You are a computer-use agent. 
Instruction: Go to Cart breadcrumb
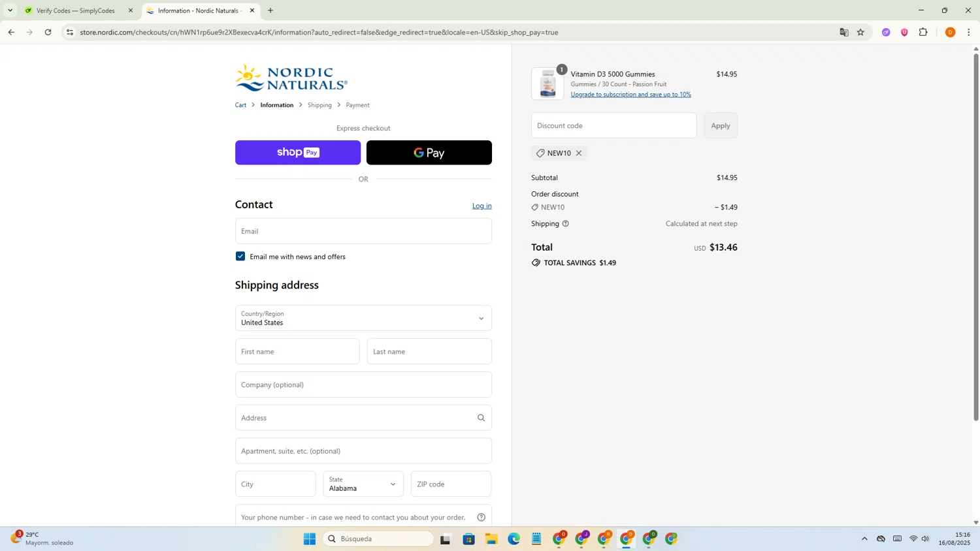coord(240,105)
